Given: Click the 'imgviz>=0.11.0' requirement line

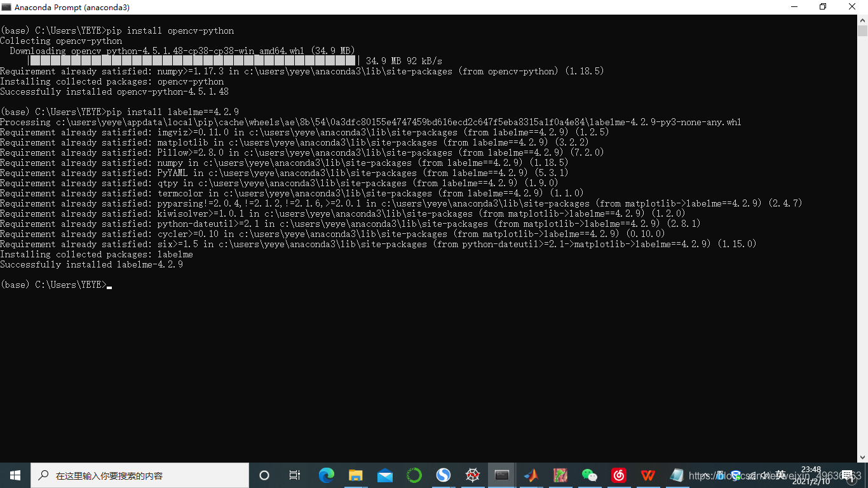Looking at the screenshot, I should [304, 132].
